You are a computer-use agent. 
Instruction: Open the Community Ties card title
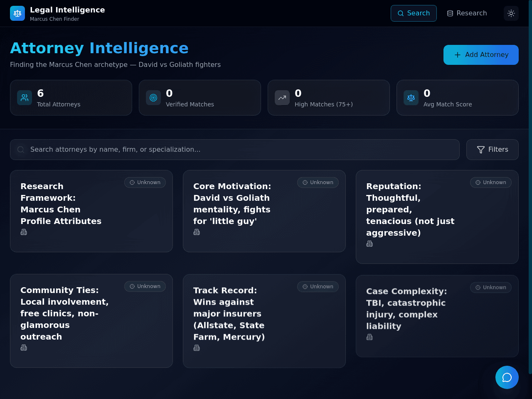click(64, 313)
